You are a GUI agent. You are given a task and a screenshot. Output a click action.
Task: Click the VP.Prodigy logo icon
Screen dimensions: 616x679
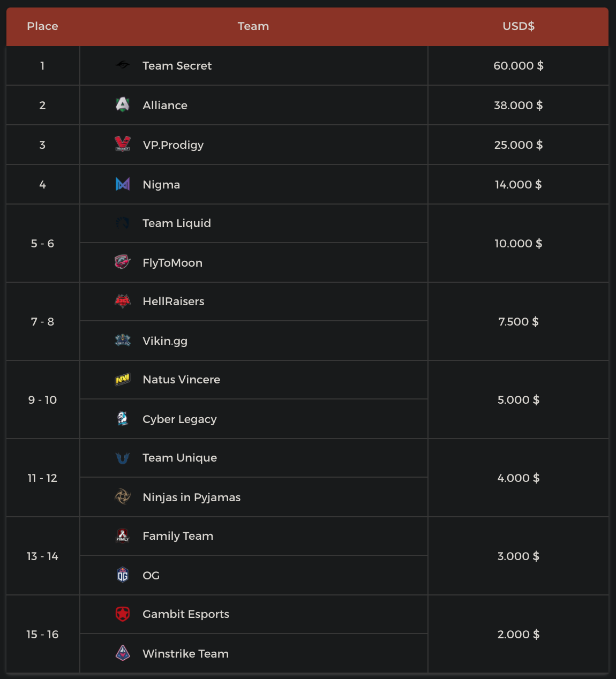pyautogui.click(x=123, y=144)
